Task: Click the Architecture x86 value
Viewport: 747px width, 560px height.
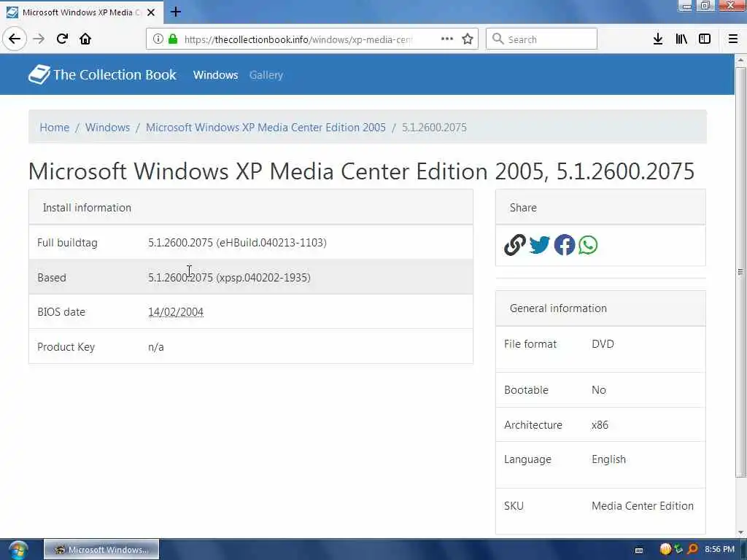Action: pos(600,425)
